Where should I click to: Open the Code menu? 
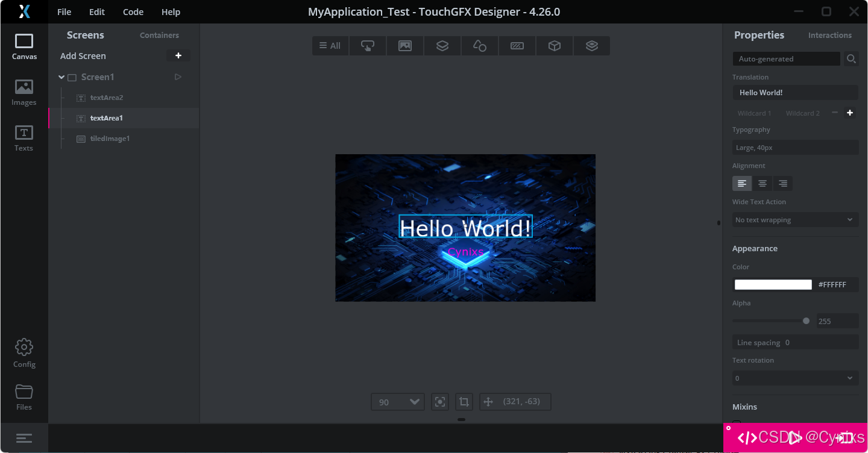133,12
